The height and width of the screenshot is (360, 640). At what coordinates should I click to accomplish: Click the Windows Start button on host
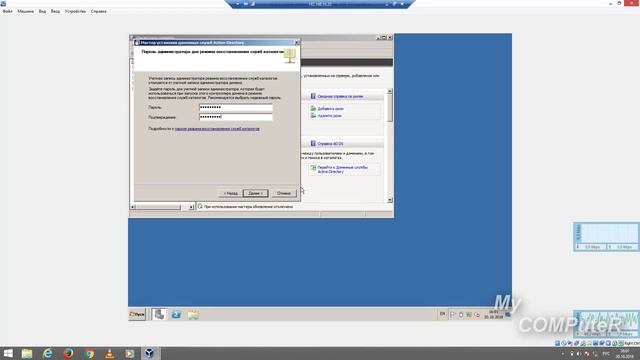(8, 353)
